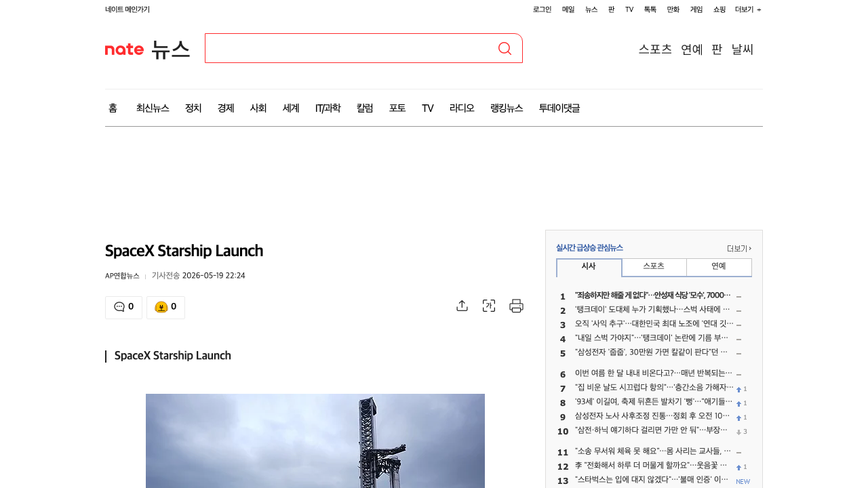Click the 뉴스 title next to the logo

[170, 49]
